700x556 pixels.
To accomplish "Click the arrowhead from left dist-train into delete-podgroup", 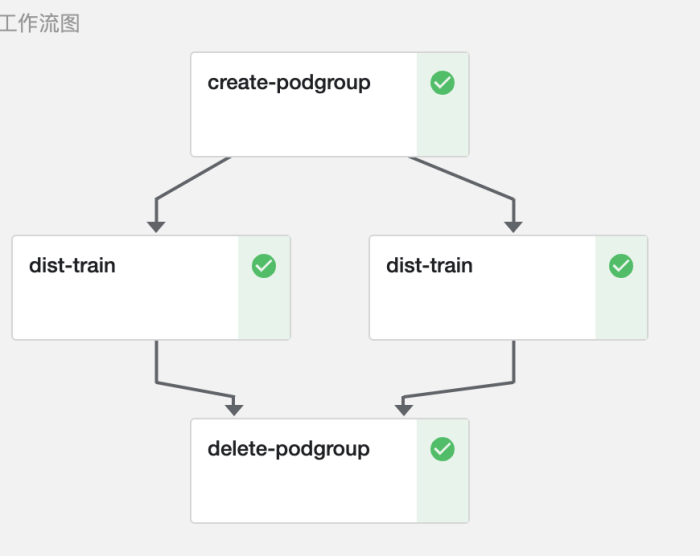I will click(x=234, y=409).
